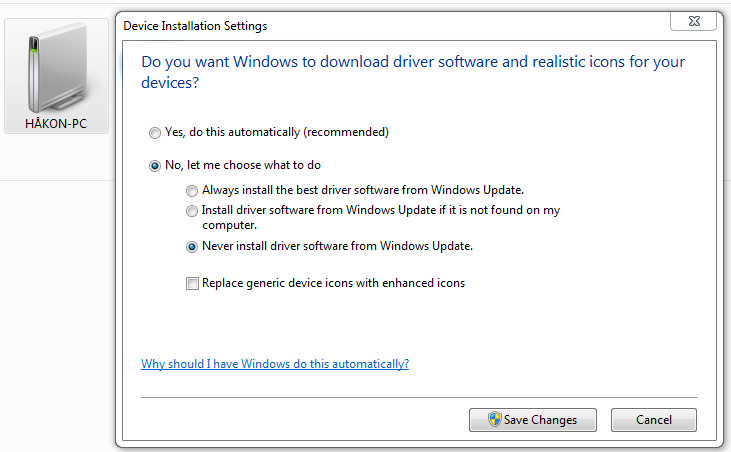731x452 pixels.
Task: Click the 'No, let me choose what to do' text
Action: pyautogui.click(x=243, y=165)
